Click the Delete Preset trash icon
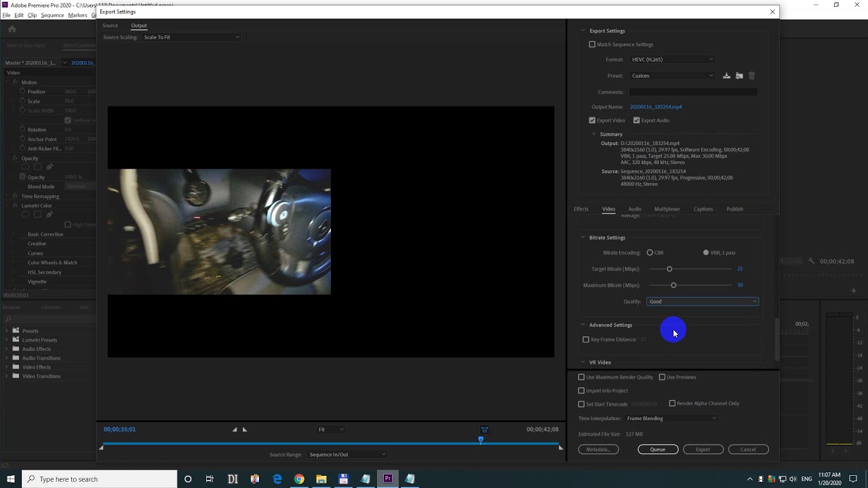The height and width of the screenshot is (488, 868). 751,76
